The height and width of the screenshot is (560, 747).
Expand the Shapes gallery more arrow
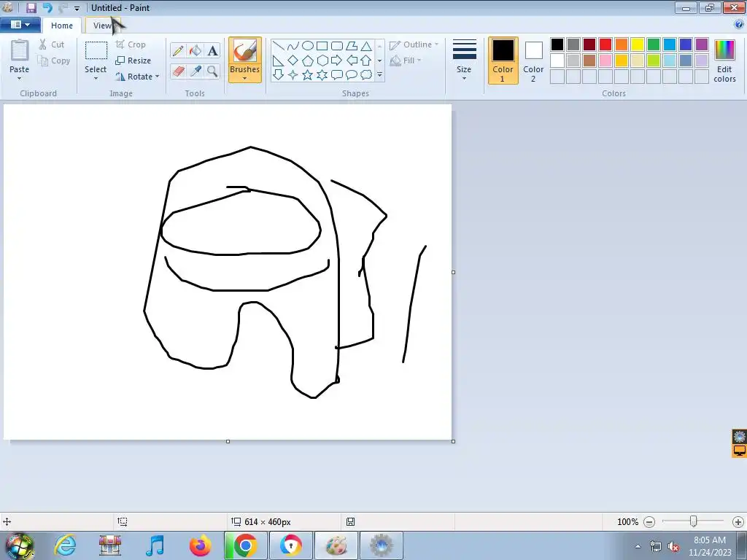click(x=379, y=75)
